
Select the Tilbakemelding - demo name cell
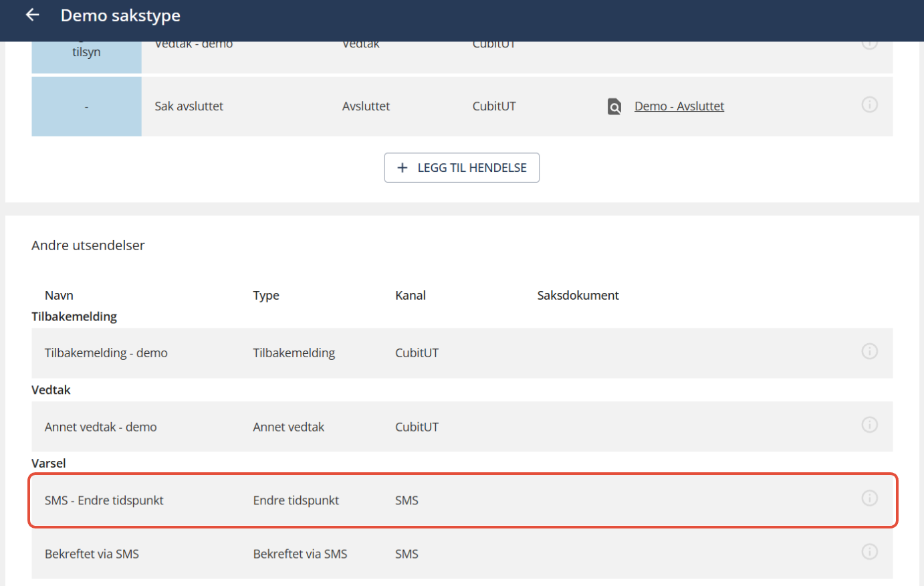pos(106,353)
